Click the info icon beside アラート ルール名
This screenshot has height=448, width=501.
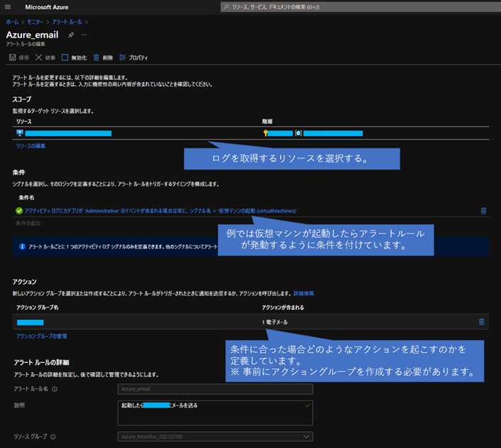pyautogui.click(x=55, y=389)
